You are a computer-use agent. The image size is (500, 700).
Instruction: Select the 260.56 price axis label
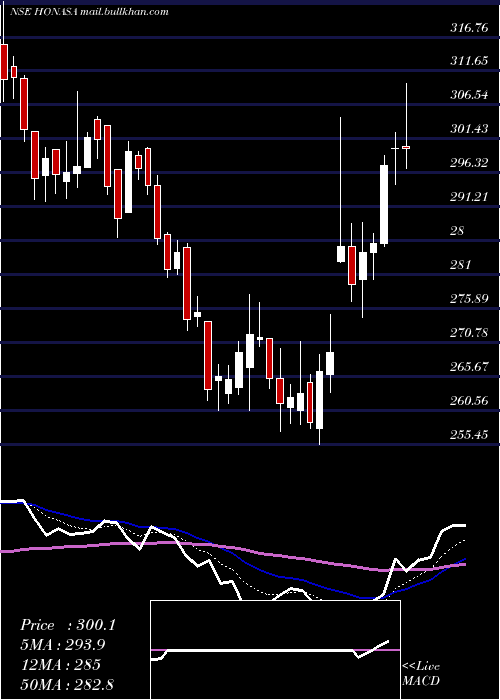click(469, 400)
